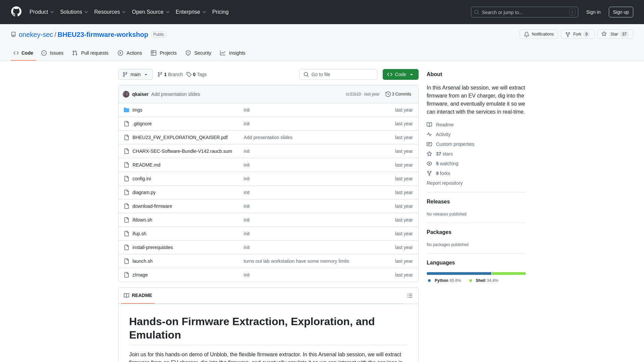Click the star icon next to 37 stars
Screen dimensions: 644x362
tap(429, 154)
